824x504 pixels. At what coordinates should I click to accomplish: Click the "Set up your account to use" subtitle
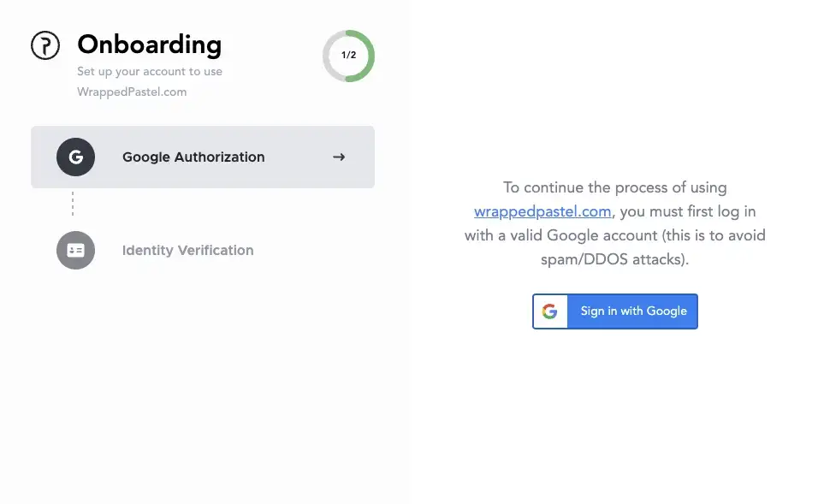tap(150, 72)
